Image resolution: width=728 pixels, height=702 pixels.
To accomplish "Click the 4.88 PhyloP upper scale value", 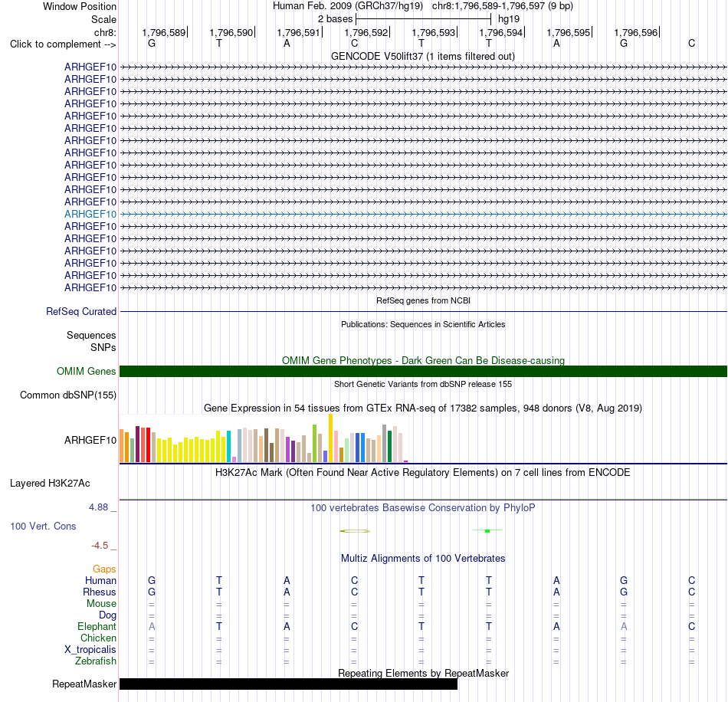I will [x=98, y=507].
